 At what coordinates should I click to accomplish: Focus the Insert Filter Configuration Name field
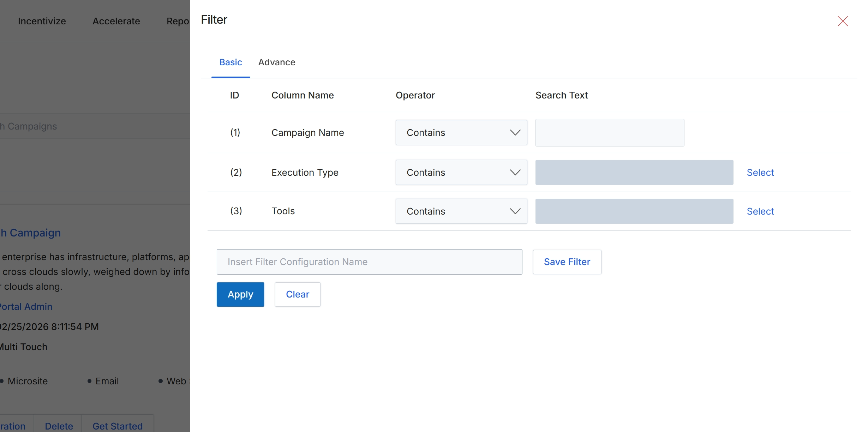[369, 262]
